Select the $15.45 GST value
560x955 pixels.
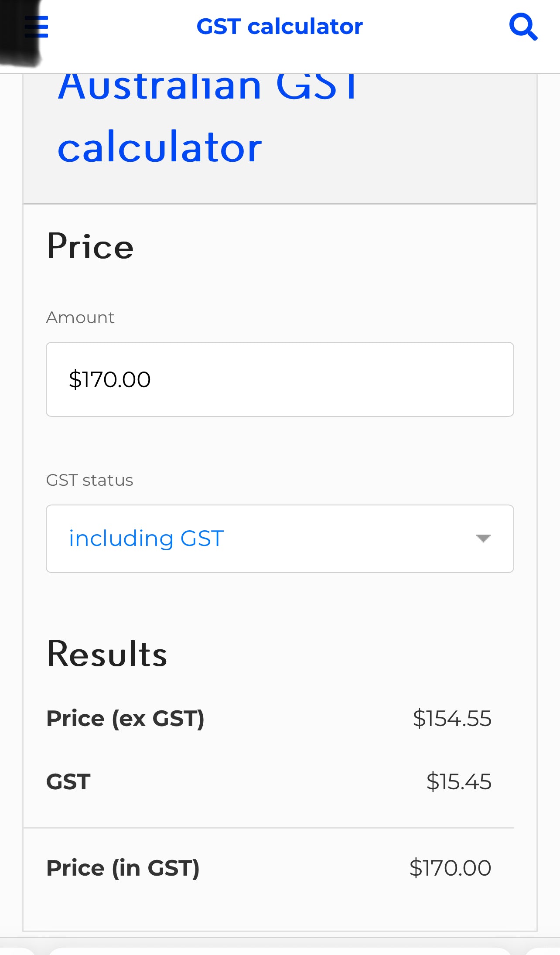(459, 781)
